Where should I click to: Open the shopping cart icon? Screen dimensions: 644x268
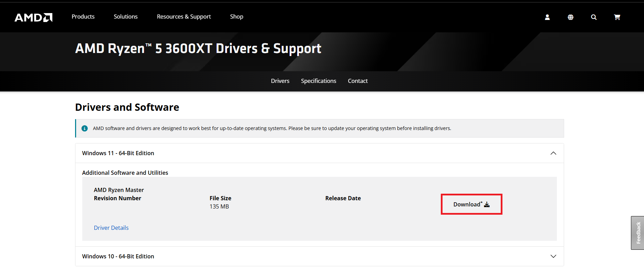617,17
